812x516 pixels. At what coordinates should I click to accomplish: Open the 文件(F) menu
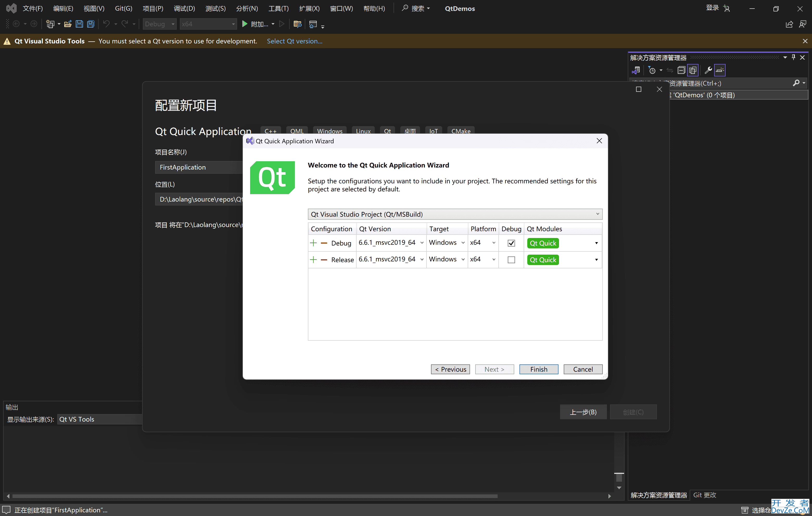tap(33, 8)
